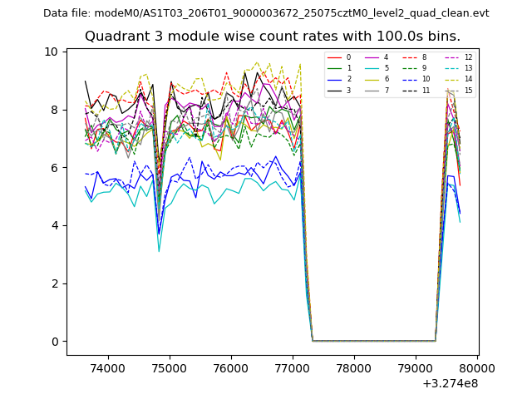Click the y-axis tick label 0
The height and width of the screenshot is (399, 532).
pyautogui.click(x=55, y=342)
